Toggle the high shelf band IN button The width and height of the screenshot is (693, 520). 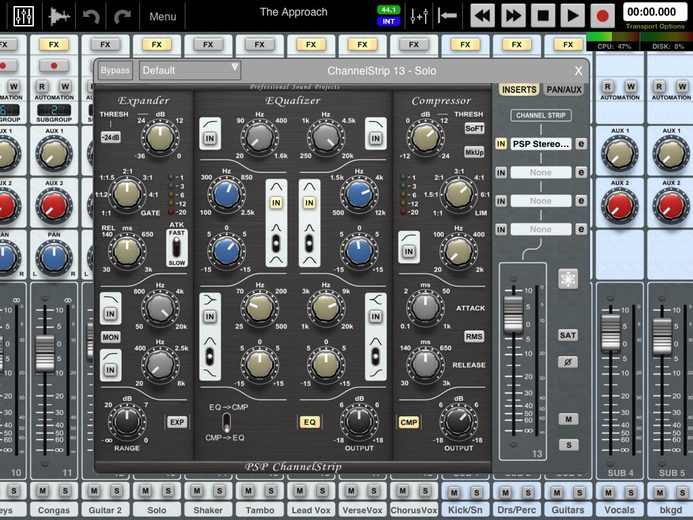376,317
